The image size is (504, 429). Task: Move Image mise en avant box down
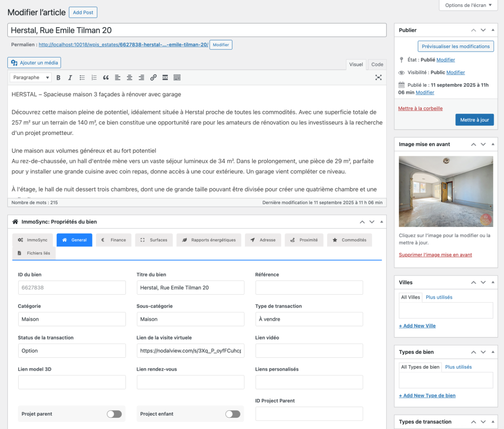tap(483, 144)
